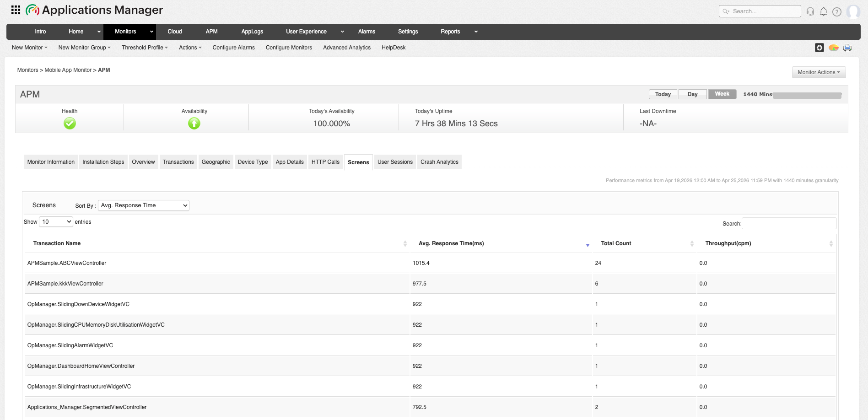Open the Monitor Actions dropdown
The height and width of the screenshot is (420, 868).
pyautogui.click(x=819, y=72)
